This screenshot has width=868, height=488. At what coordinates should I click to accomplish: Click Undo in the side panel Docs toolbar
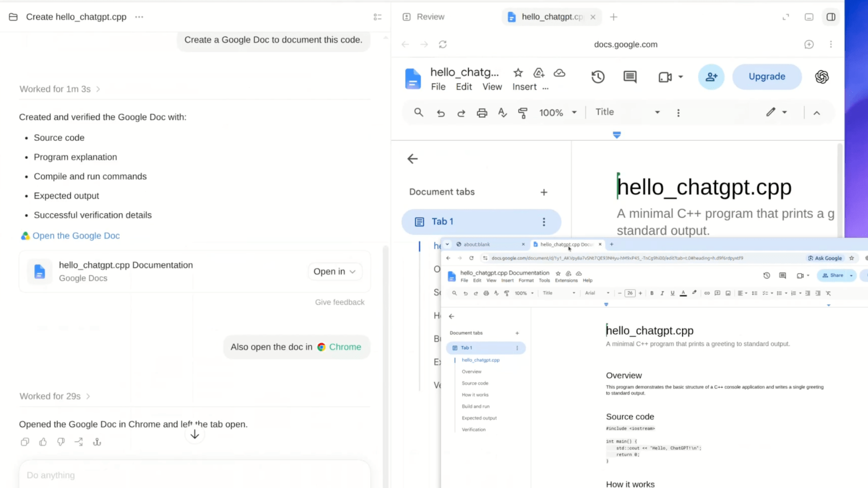click(x=440, y=113)
